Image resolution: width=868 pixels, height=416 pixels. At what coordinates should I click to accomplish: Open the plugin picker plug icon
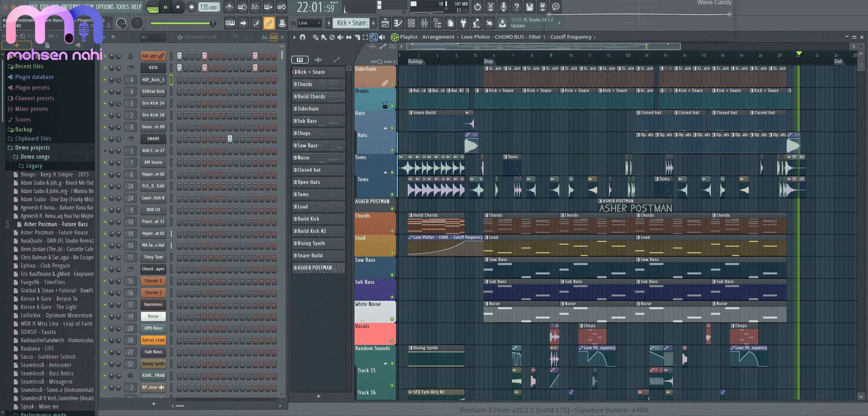(463, 23)
